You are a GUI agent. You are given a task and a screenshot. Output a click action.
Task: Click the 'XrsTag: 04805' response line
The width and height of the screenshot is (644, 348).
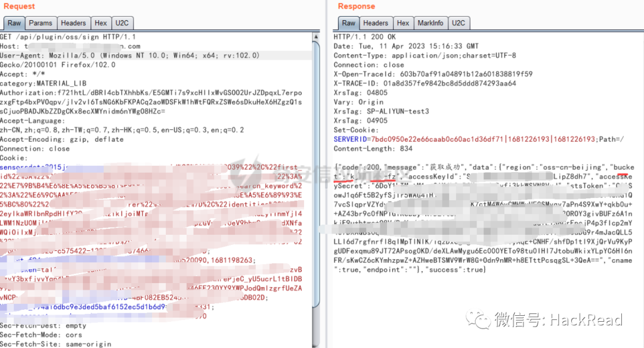(361, 93)
